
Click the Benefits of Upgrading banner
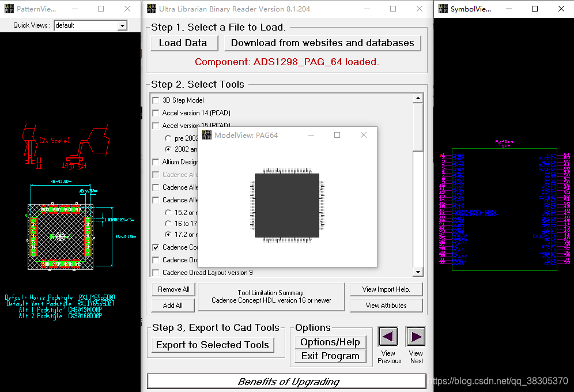[286, 382]
